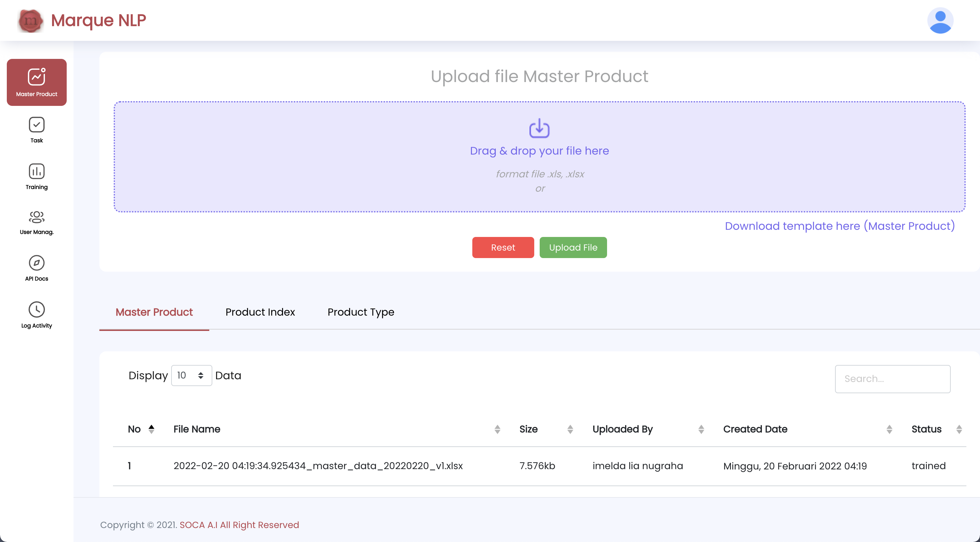Switch to the Product Index tab
Screen dimensions: 980x542
(x=260, y=312)
